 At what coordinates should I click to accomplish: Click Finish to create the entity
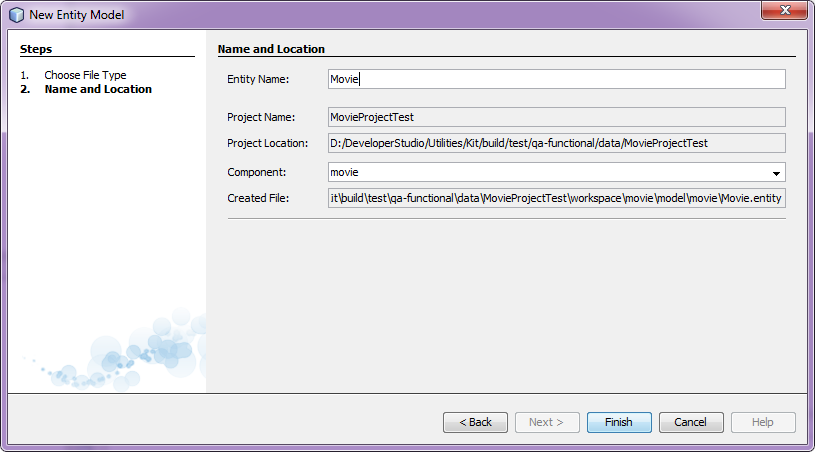[x=619, y=422]
